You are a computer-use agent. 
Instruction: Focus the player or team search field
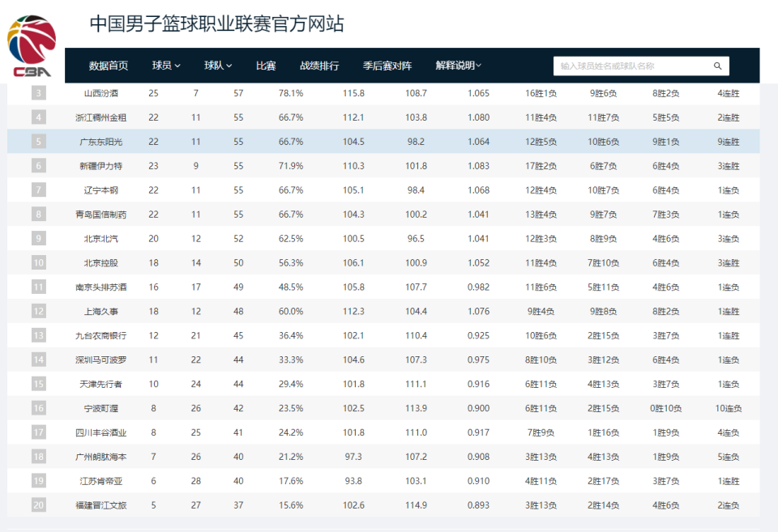click(x=641, y=66)
